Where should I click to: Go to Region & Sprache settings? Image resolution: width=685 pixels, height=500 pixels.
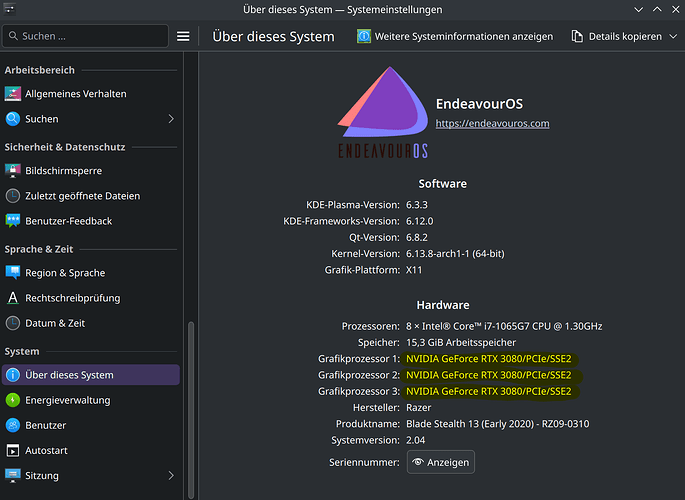[90, 273]
